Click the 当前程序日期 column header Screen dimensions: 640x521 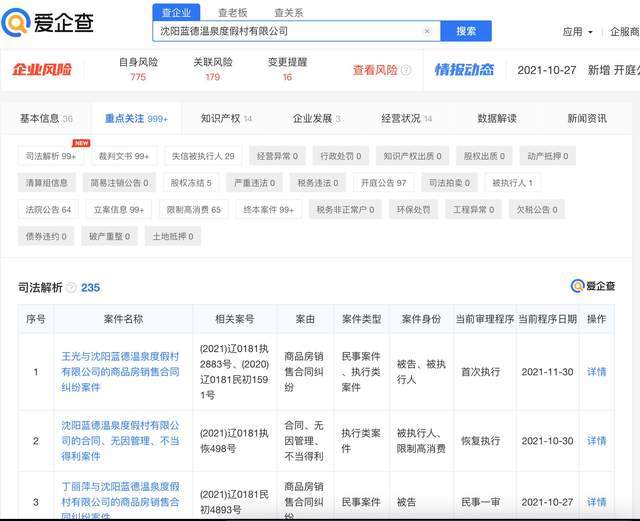point(547,319)
